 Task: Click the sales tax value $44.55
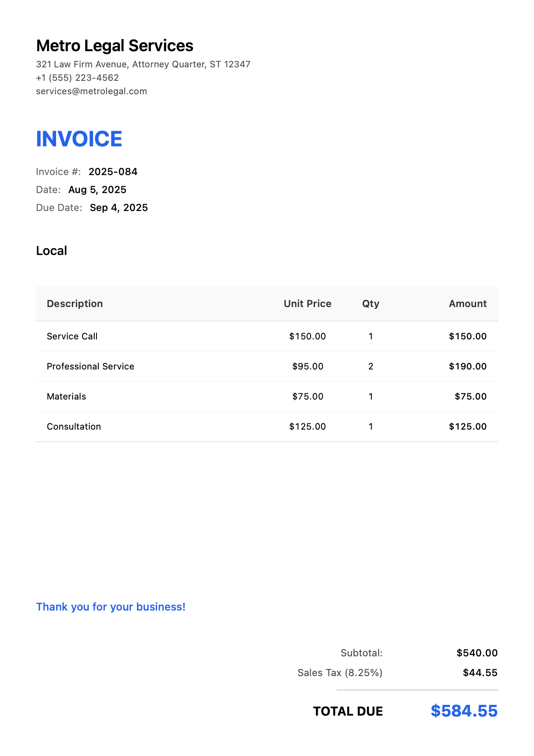point(480,672)
